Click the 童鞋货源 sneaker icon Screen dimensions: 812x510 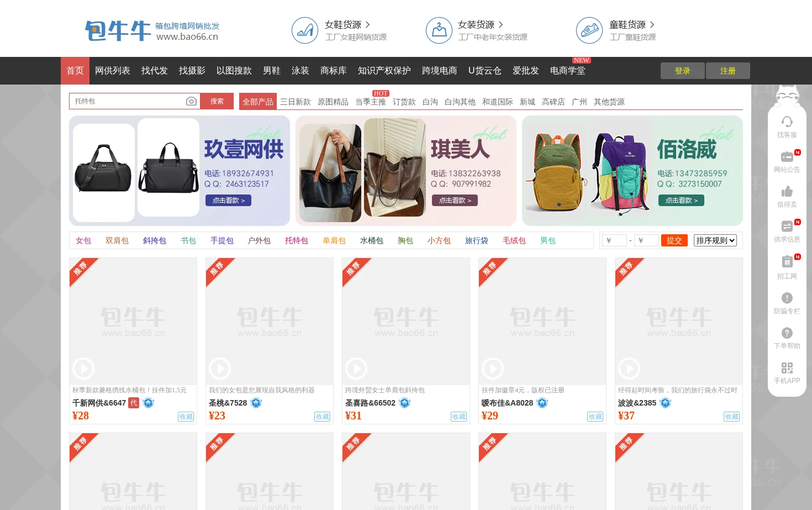[589, 30]
